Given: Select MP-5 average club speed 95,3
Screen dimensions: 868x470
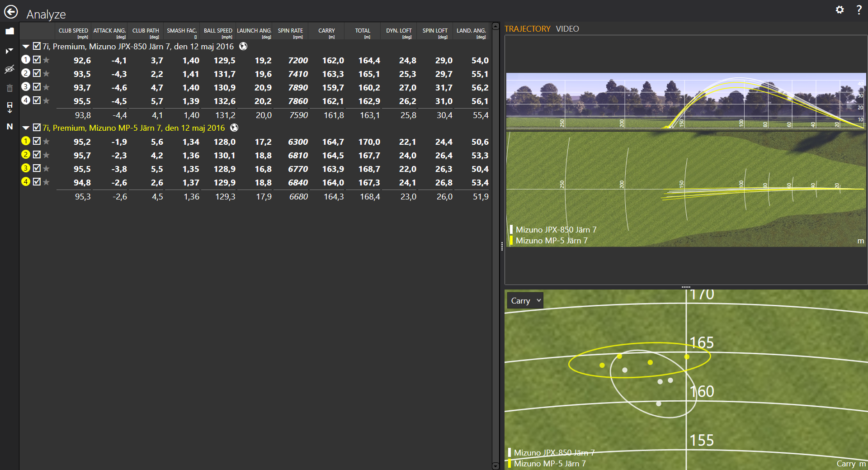Looking at the screenshot, I should pyautogui.click(x=83, y=197).
